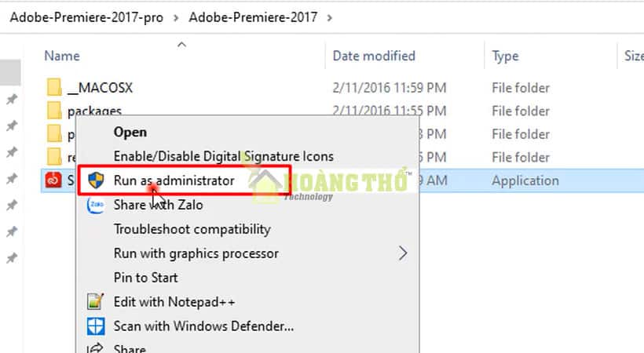Choose Pin to Start option
This screenshot has width=644, height=353.
click(x=146, y=278)
